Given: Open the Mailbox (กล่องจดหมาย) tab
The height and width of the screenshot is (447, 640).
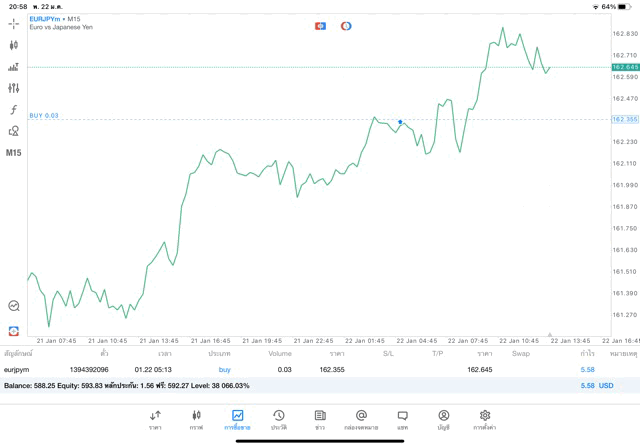Looking at the screenshot, I should (361, 420).
